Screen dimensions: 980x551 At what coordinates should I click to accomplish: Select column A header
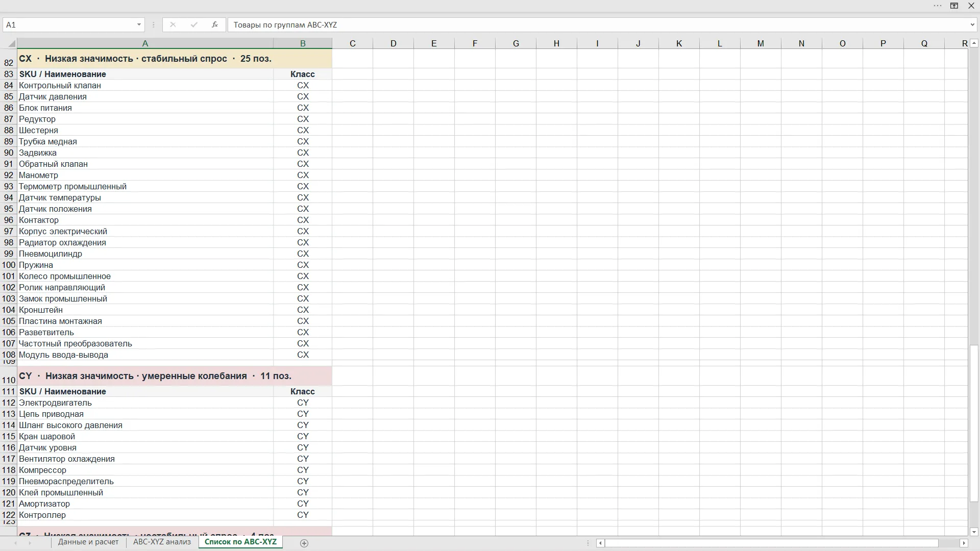point(145,43)
